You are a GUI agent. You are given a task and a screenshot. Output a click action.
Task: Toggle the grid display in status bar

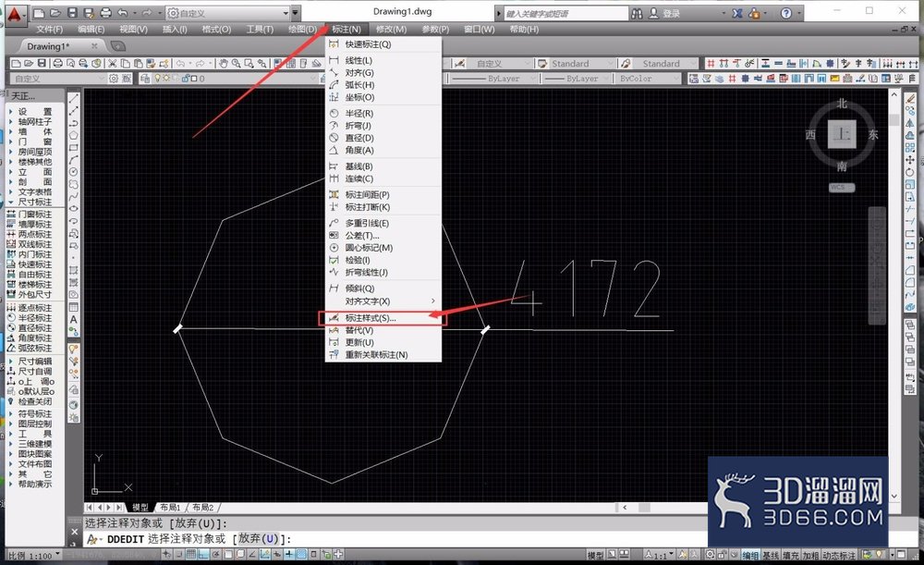[191, 555]
